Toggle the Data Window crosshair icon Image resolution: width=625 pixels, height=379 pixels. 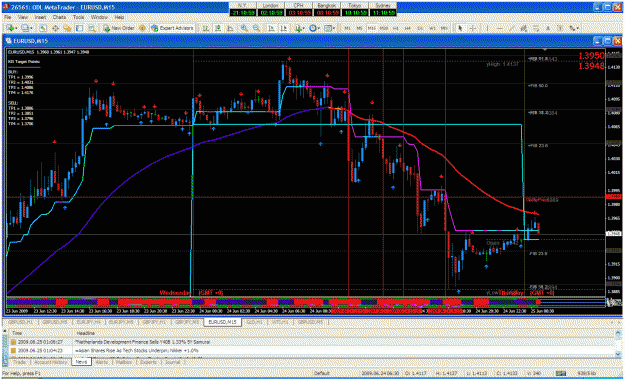pyautogui.click(x=55, y=28)
